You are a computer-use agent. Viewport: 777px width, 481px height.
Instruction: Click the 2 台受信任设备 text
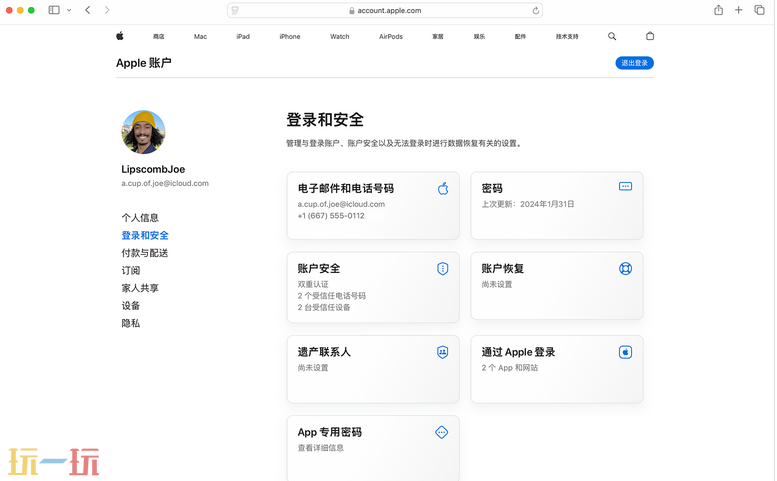[x=324, y=308]
